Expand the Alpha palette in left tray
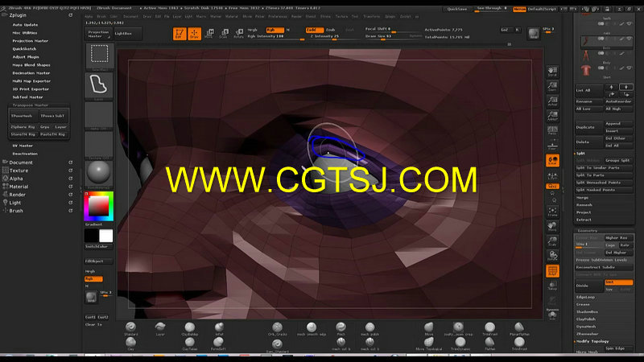Screen dimensions: 644x362 point(16,179)
